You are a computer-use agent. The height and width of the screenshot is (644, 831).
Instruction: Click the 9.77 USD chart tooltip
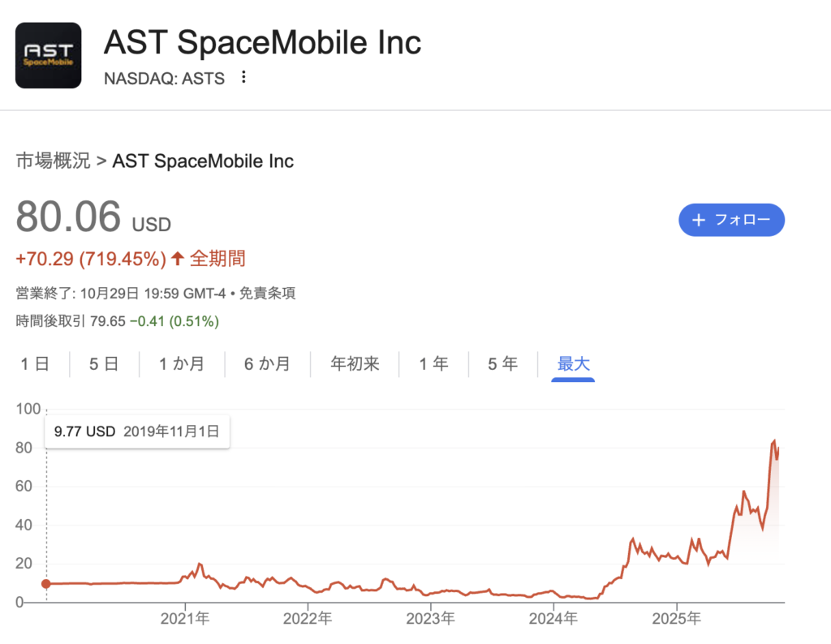click(x=137, y=431)
